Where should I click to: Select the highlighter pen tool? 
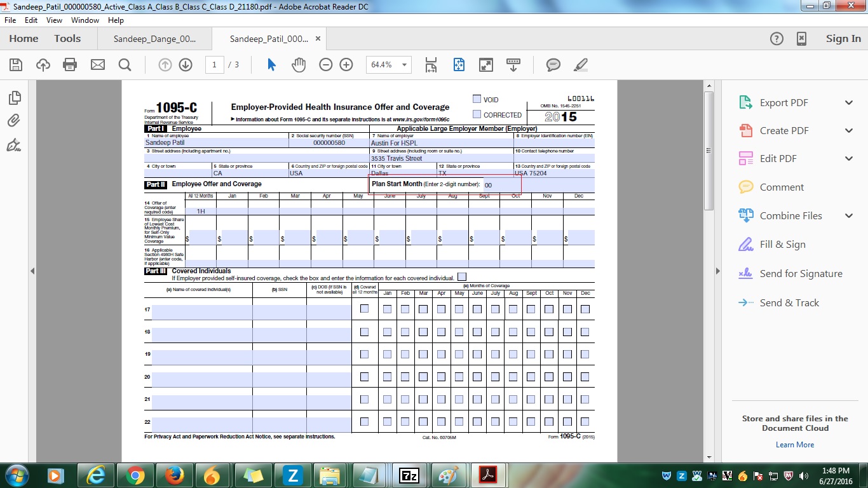580,65
